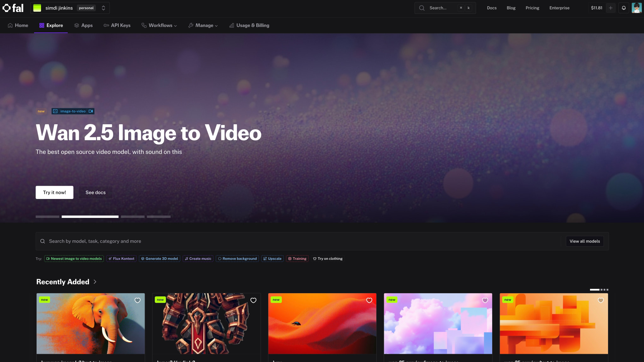The width and height of the screenshot is (644, 362).
Task: Select the Explore tab
Action: click(51, 25)
